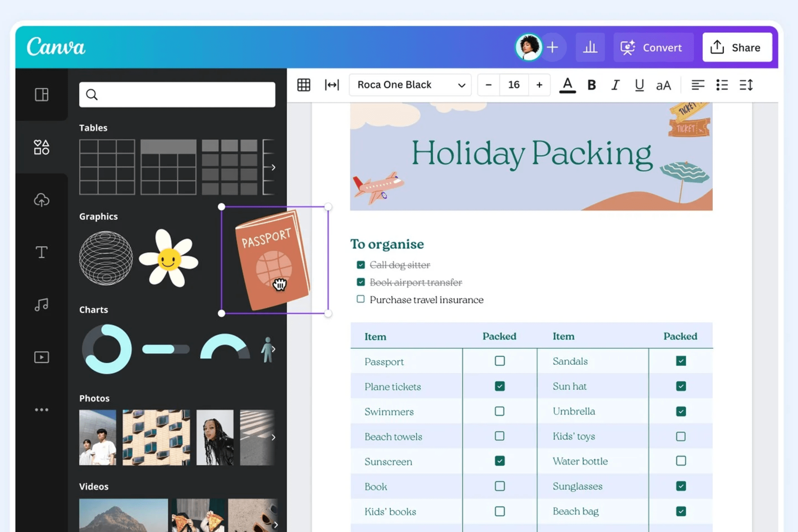Select the text alignment option

click(x=698, y=85)
